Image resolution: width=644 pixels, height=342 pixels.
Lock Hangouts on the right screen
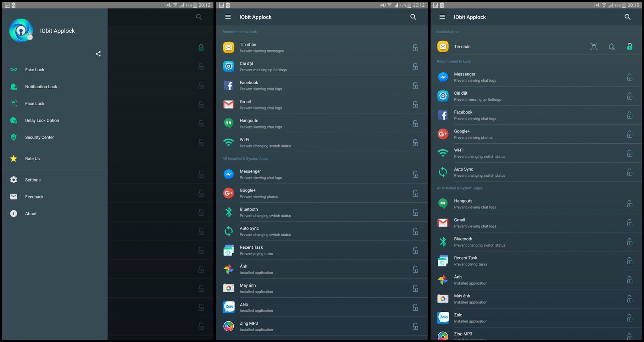630,204
